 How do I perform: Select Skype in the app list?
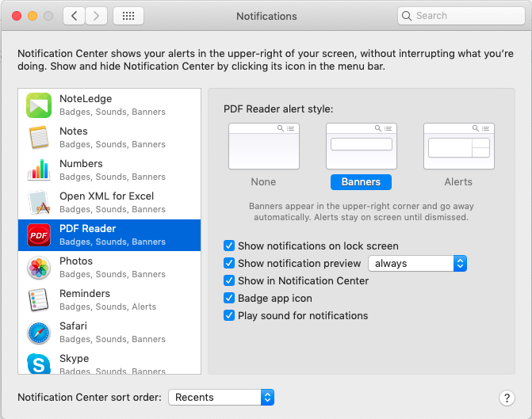(109, 362)
